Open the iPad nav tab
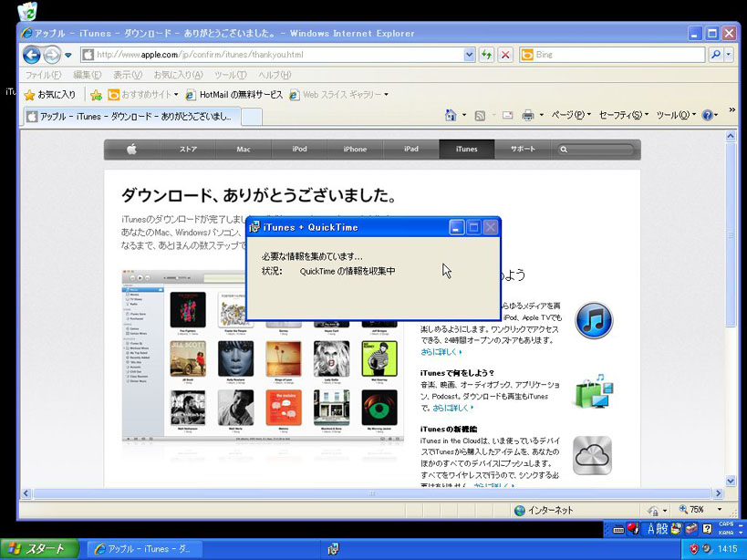 coord(410,149)
